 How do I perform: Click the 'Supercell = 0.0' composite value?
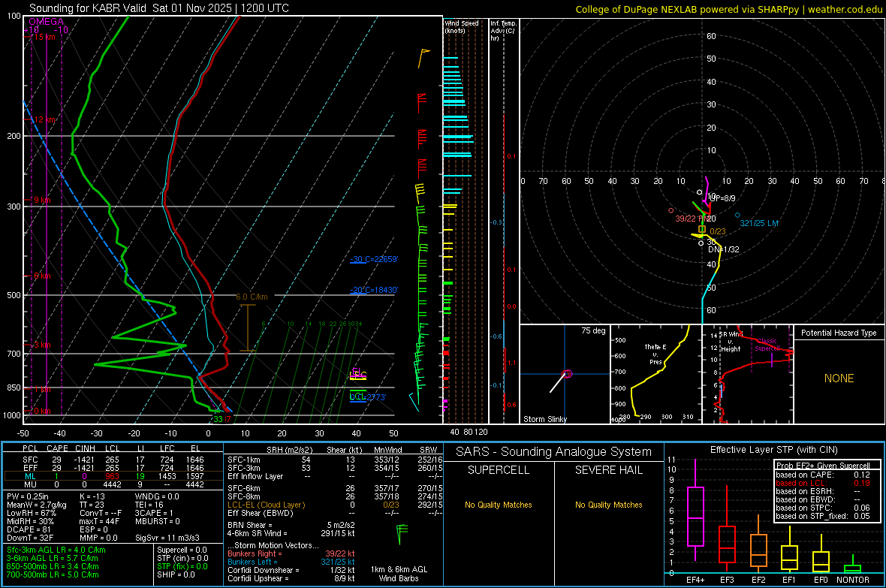pyautogui.click(x=182, y=550)
